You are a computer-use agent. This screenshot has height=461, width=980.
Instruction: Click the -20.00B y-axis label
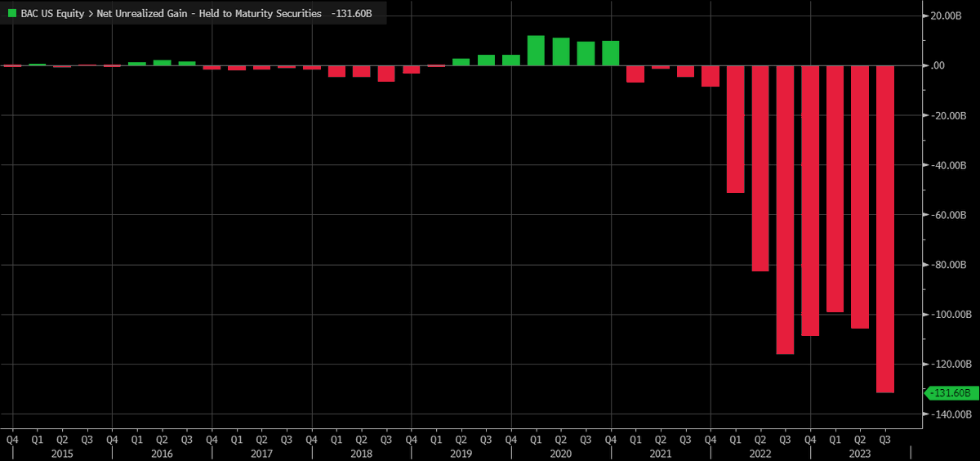(x=948, y=115)
